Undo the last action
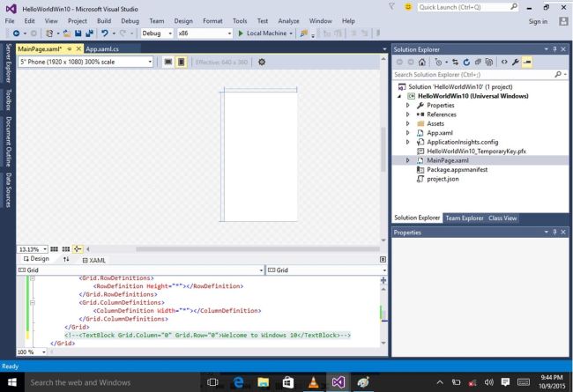 [105, 33]
